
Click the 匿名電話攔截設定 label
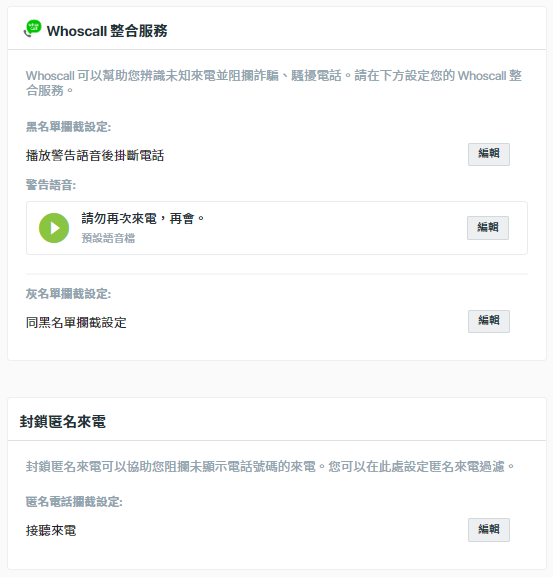(74, 502)
